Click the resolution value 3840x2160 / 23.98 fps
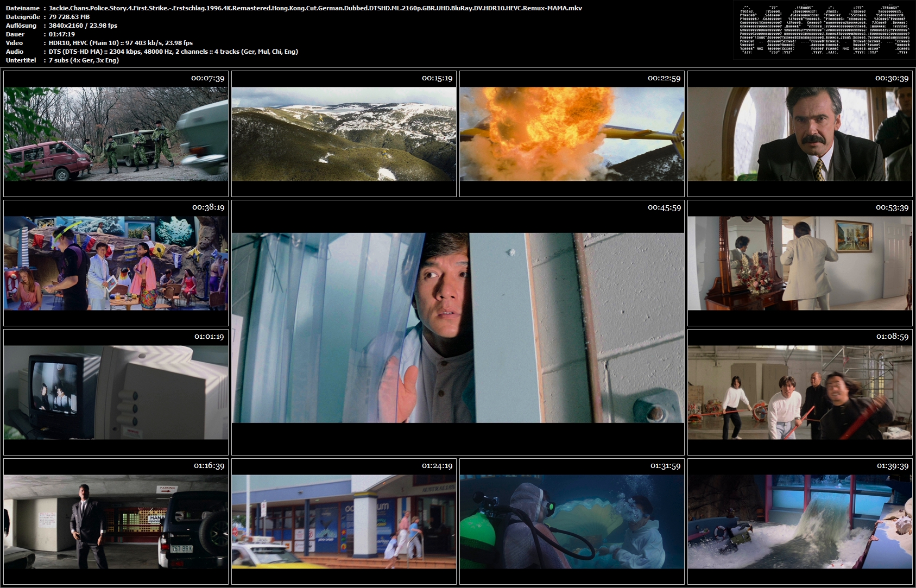The height and width of the screenshot is (588, 916). pos(83,26)
